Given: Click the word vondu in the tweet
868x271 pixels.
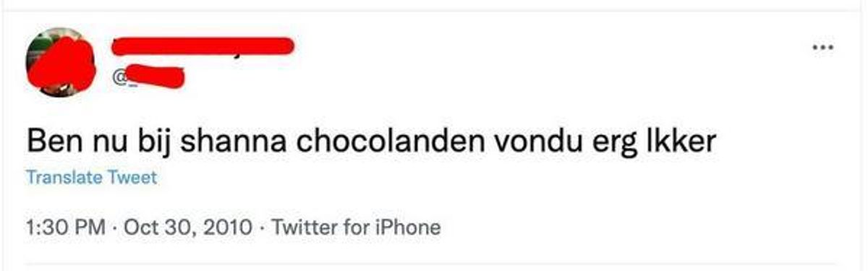Looking at the screenshot, I should 537,141.
